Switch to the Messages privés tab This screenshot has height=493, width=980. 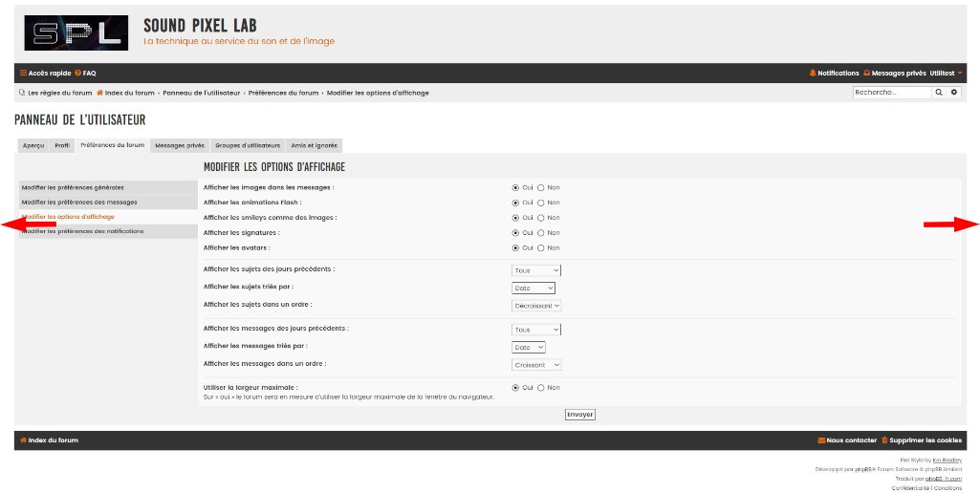[180, 145]
